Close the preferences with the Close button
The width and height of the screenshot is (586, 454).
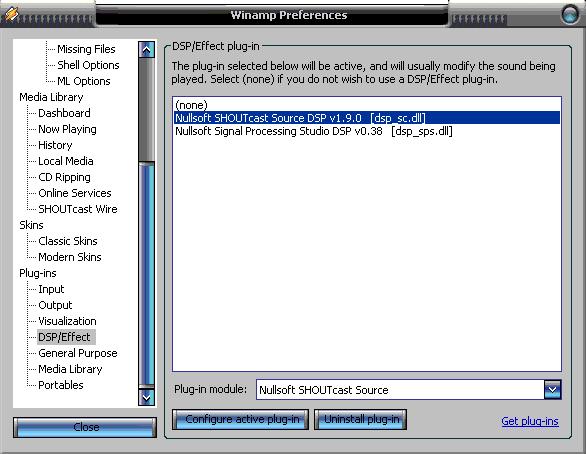tap(85, 427)
